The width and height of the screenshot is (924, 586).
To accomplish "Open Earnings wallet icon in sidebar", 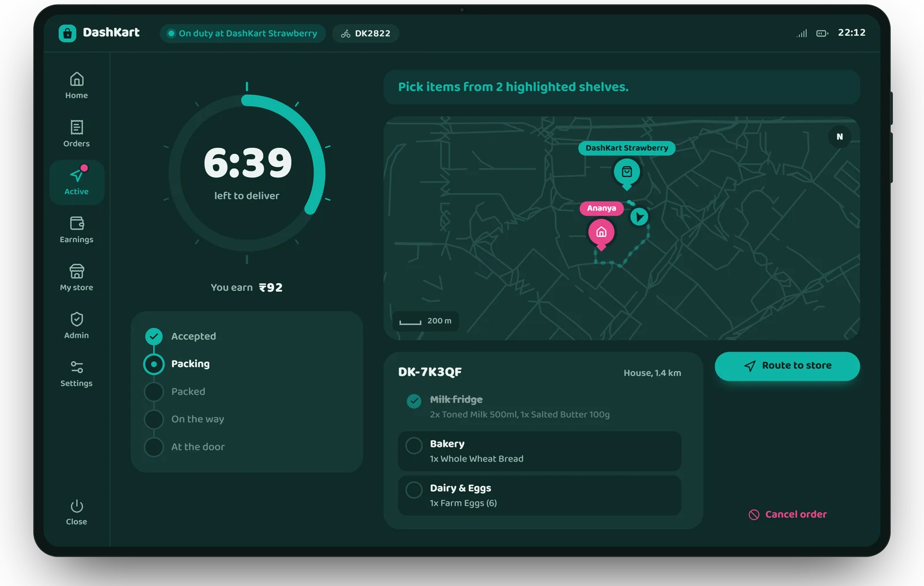I will click(77, 222).
